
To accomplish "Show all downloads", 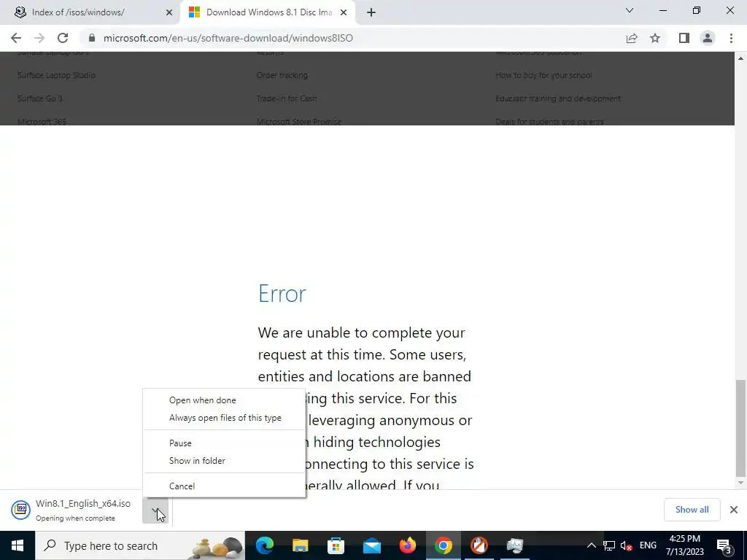I will pyautogui.click(x=692, y=510).
